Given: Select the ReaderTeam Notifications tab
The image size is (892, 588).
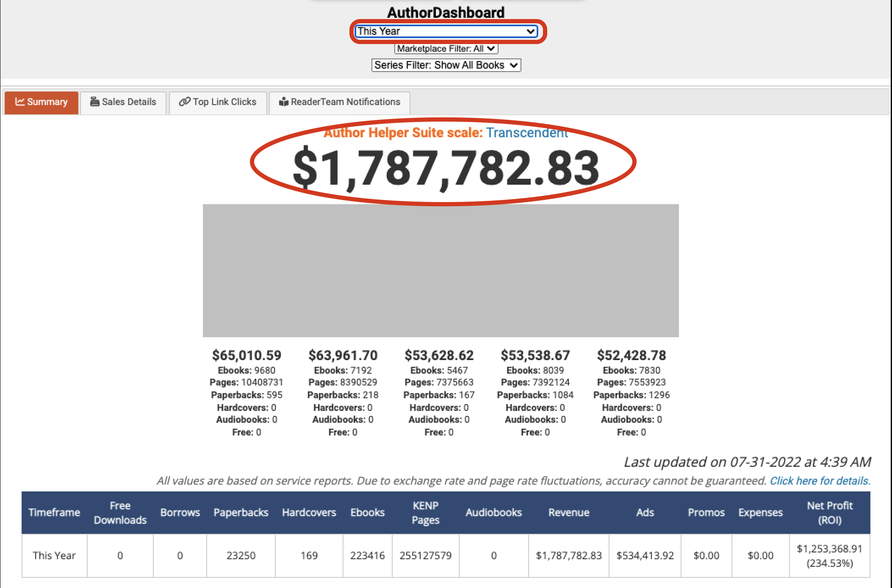Looking at the screenshot, I should 340,102.
